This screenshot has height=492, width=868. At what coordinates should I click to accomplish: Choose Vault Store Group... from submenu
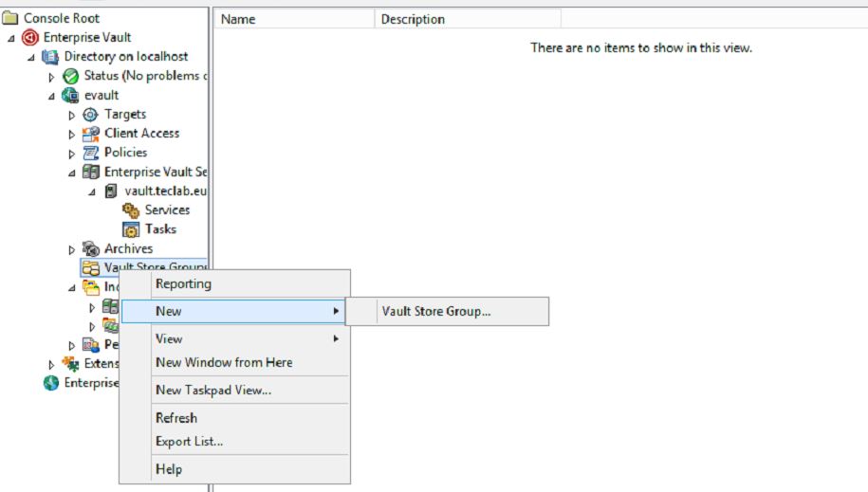coord(436,311)
